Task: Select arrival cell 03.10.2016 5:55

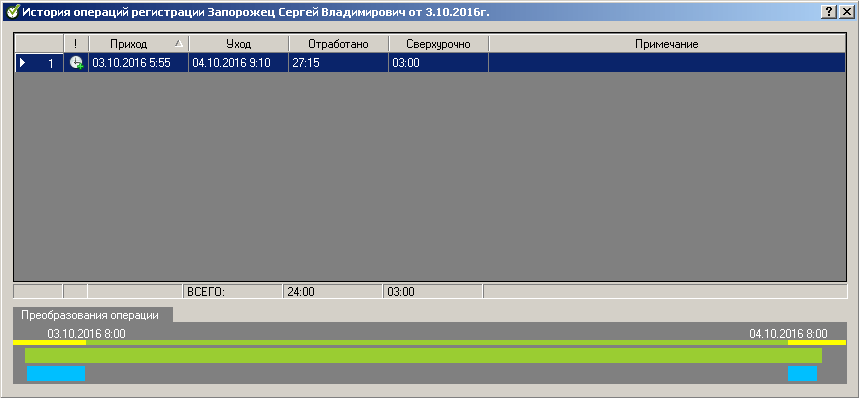Action: click(x=139, y=63)
